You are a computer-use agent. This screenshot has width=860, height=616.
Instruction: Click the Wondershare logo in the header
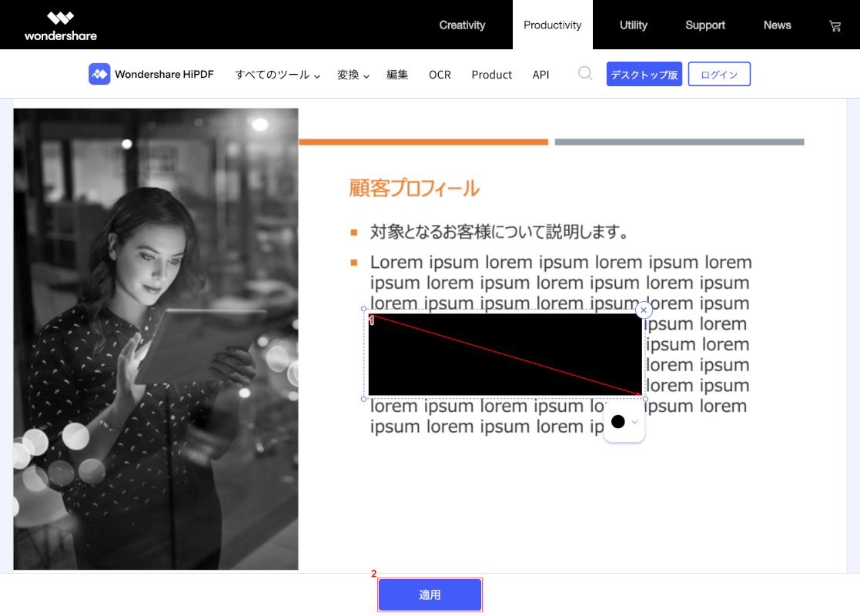click(60, 25)
